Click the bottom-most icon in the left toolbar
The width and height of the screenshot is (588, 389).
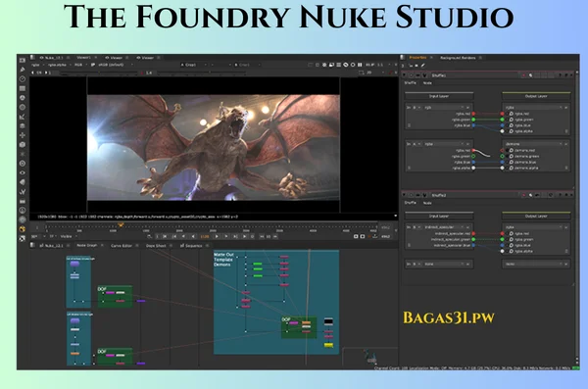tap(23, 238)
